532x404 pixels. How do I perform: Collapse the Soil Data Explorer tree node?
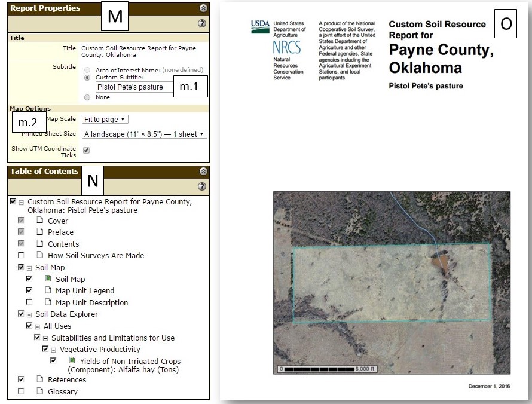click(x=29, y=314)
